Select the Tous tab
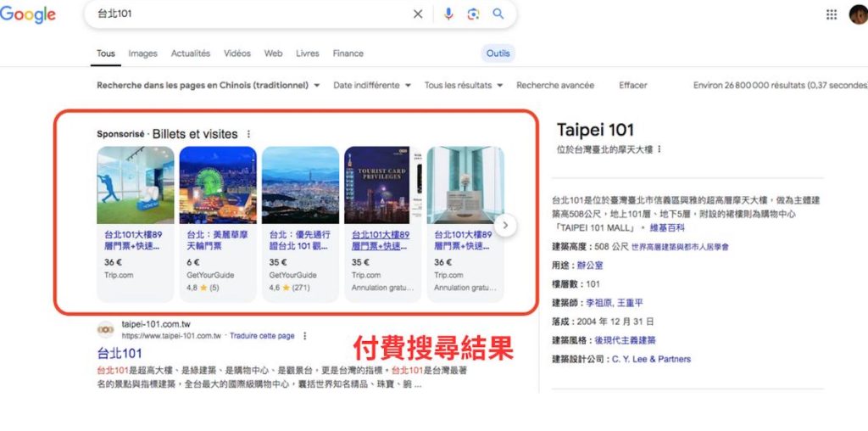Image resolution: width=868 pixels, height=431 pixels. (x=106, y=53)
